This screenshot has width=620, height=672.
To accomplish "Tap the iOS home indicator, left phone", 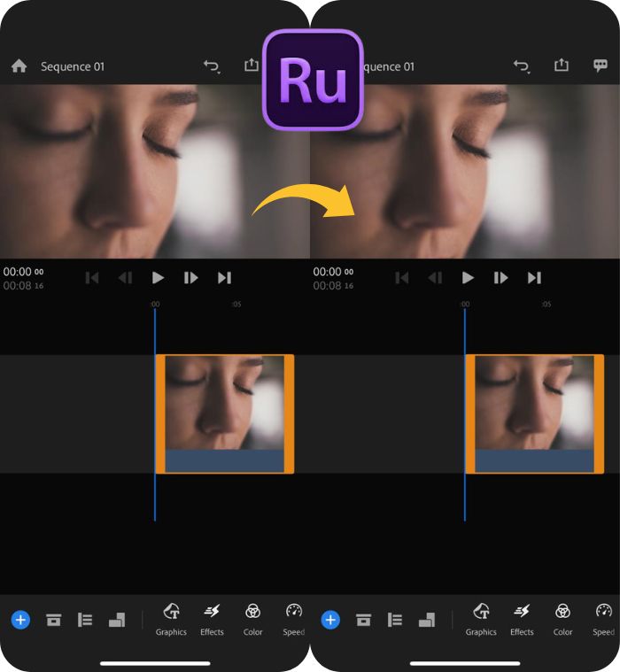I will [155, 663].
